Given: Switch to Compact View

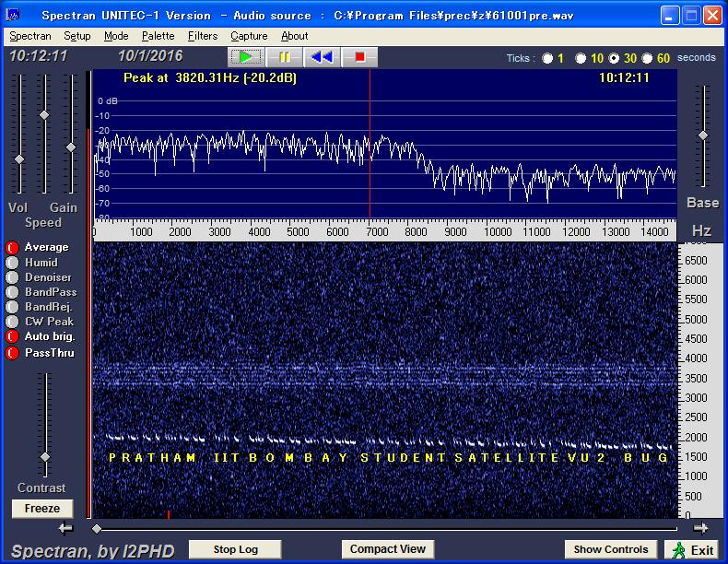Looking at the screenshot, I should [x=388, y=549].
